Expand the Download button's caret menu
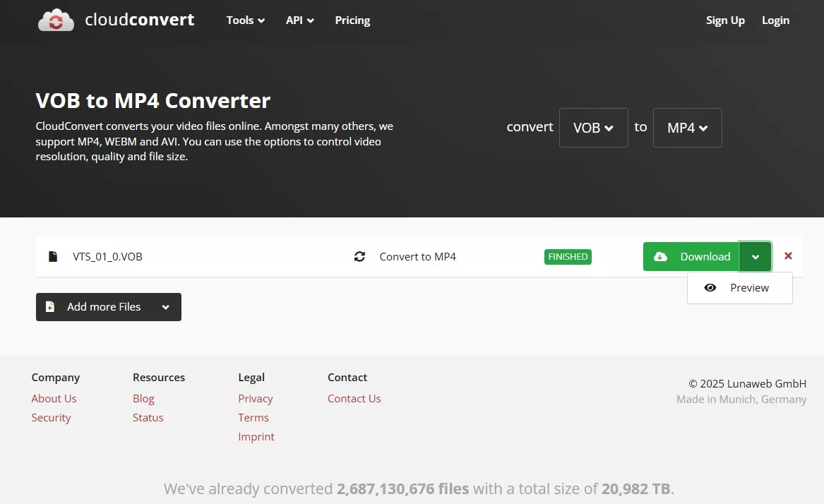Viewport: 824px width, 504px height. click(756, 256)
